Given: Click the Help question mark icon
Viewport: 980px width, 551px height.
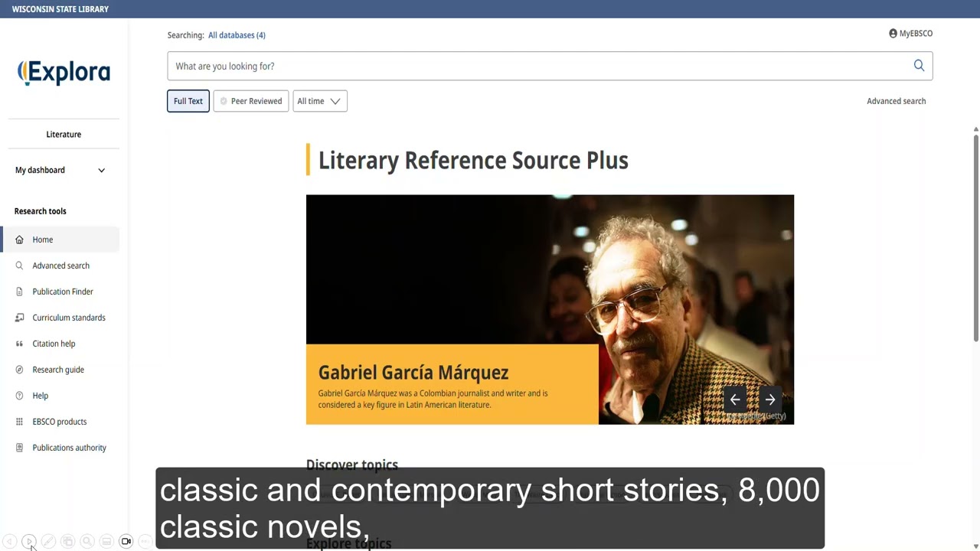Looking at the screenshot, I should [x=19, y=396].
